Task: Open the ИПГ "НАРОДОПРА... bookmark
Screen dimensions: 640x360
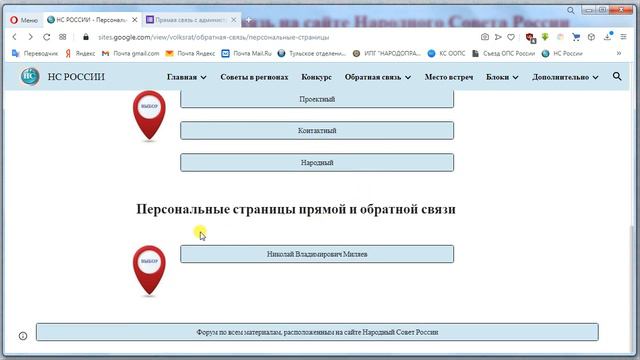Action: point(387,53)
